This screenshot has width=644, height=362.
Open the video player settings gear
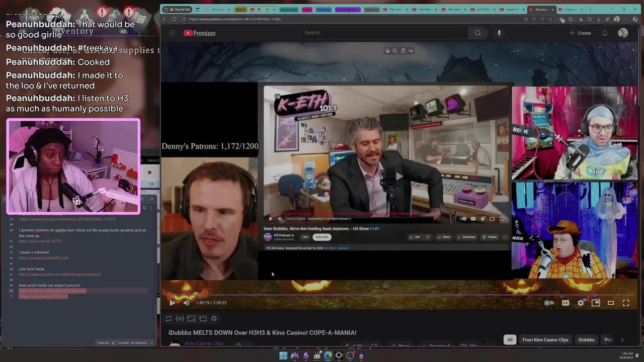click(x=581, y=303)
